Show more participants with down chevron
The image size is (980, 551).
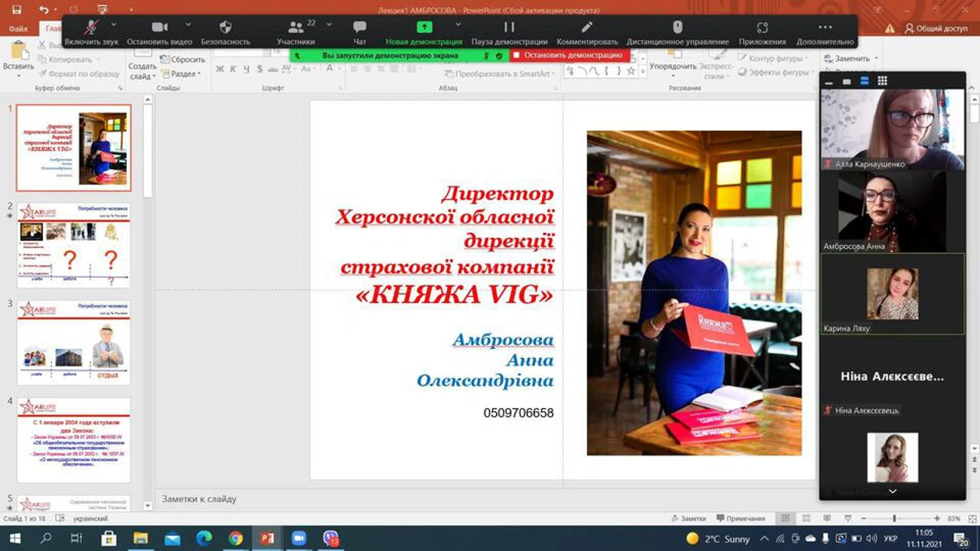tap(893, 491)
